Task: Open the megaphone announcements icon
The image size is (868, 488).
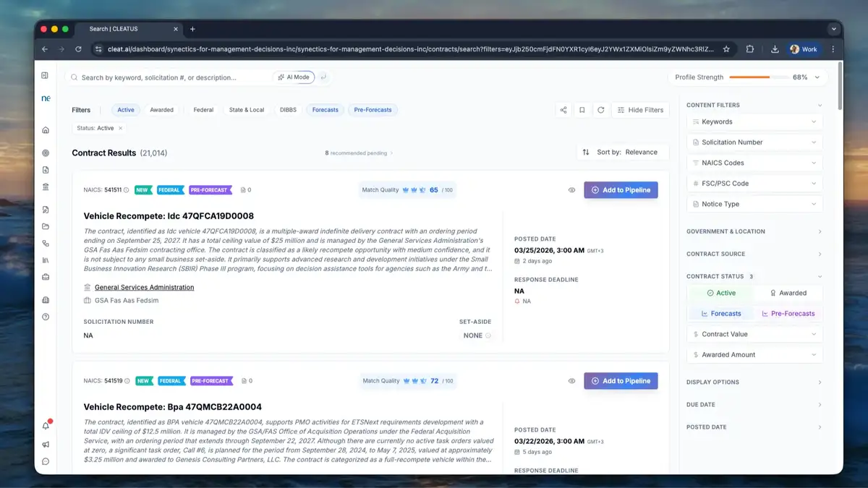Action: coord(46,444)
